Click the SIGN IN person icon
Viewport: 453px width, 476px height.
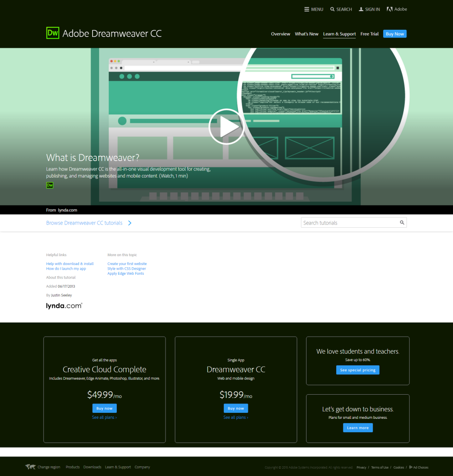coord(361,9)
